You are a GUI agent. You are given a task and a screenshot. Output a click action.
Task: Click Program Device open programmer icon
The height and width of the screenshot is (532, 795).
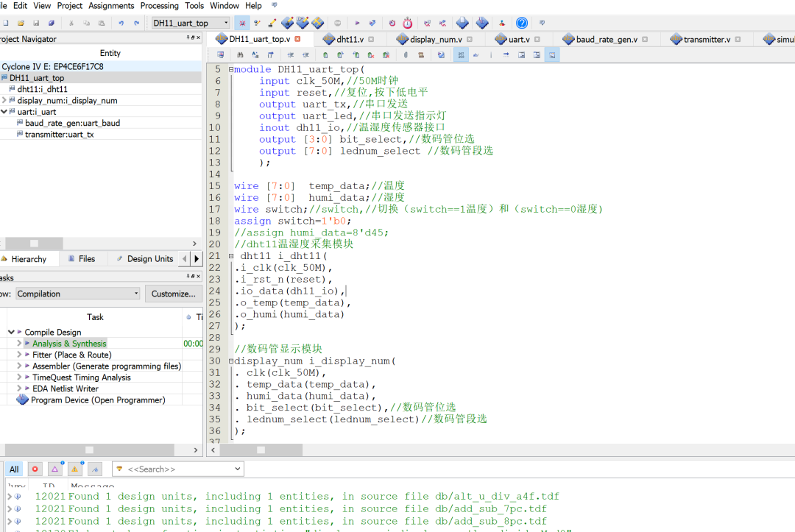coord(21,400)
